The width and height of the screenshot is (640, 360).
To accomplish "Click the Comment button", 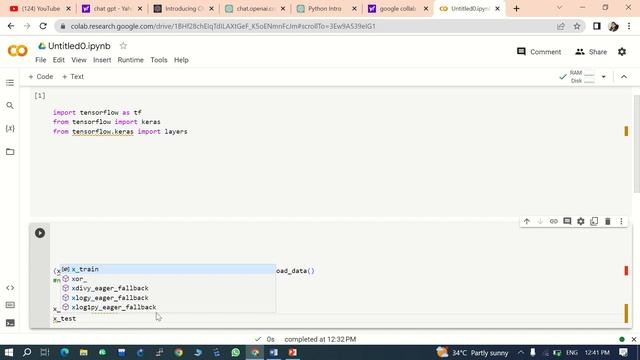I will [539, 52].
